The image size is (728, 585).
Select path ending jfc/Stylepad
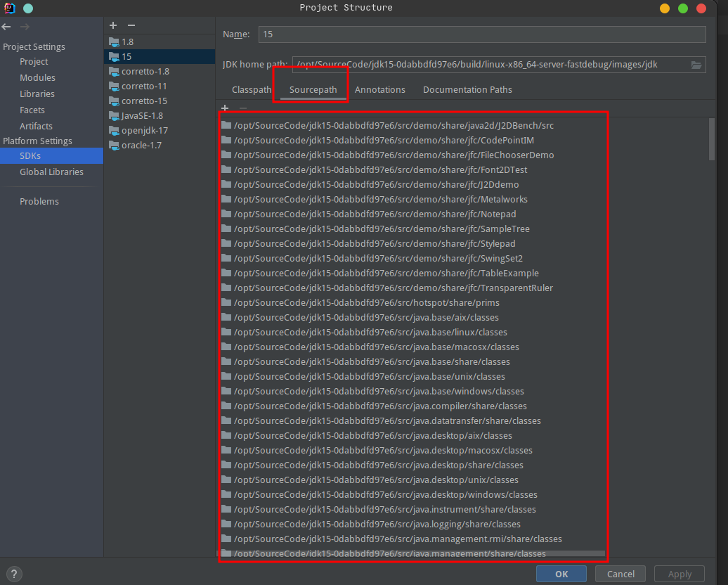(x=375, y=243)
